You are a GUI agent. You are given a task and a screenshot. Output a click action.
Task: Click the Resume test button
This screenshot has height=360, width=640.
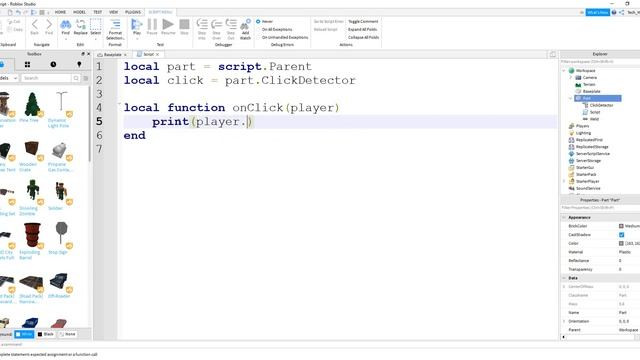(168, 24)
